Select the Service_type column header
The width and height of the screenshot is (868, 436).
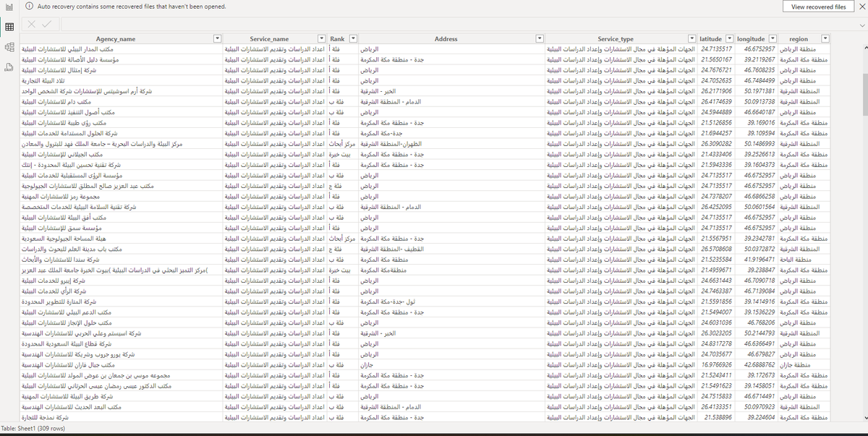tap(616, 38)
